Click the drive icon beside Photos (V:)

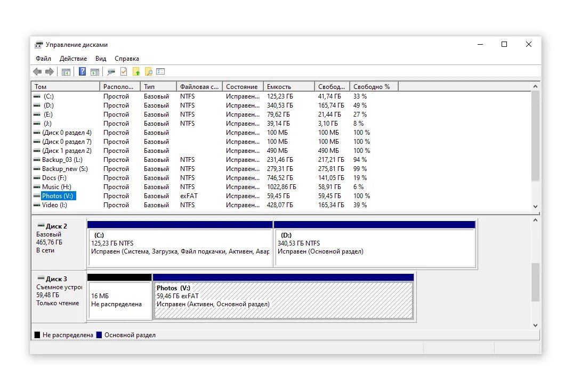37,196
